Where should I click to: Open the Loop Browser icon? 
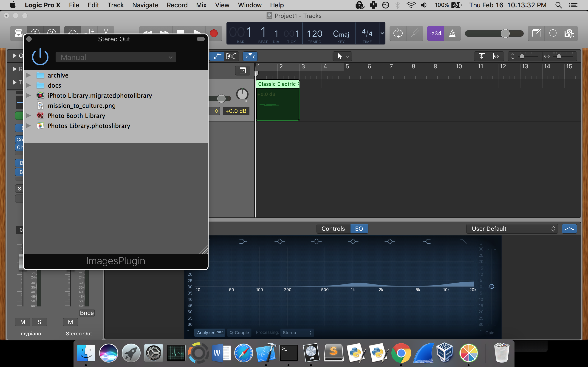pos(553,33)
